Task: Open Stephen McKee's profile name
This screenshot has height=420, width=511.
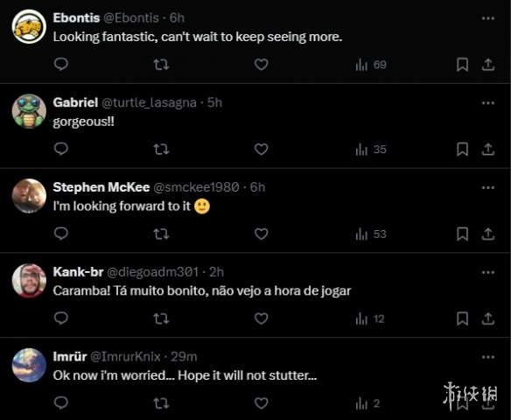Action: (101, 187)
